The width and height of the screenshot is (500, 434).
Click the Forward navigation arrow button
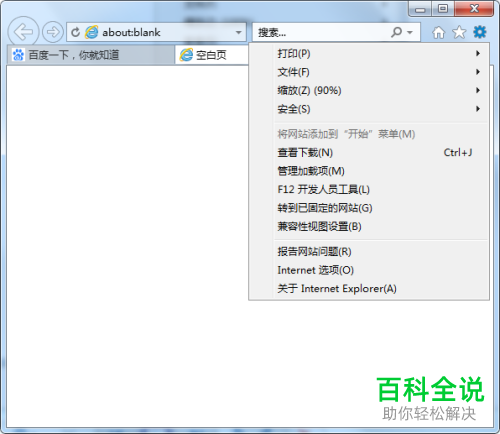click(x=53, y=32)
